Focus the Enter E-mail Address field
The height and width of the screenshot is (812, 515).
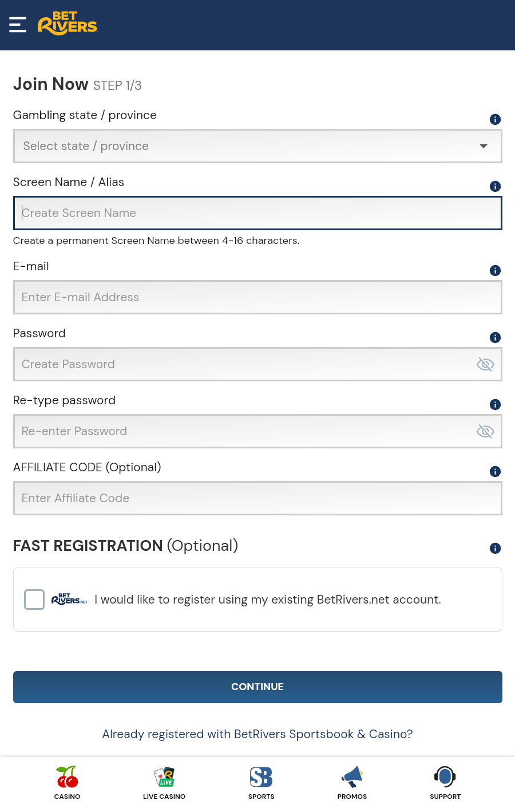257,297
